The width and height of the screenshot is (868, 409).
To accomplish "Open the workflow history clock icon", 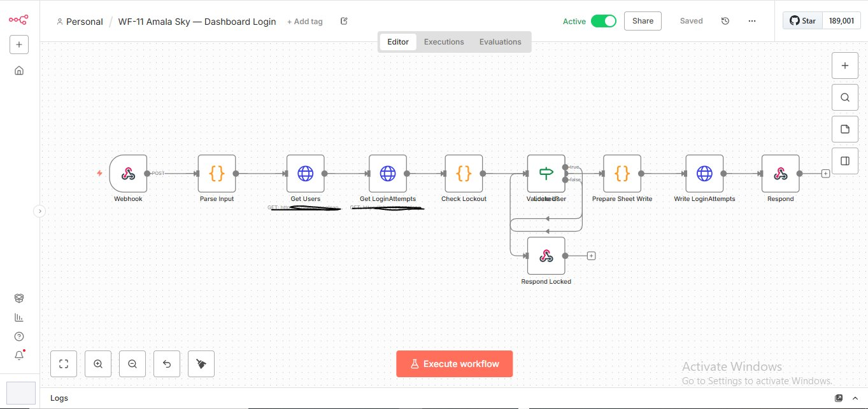I will [x=725, y=21].
